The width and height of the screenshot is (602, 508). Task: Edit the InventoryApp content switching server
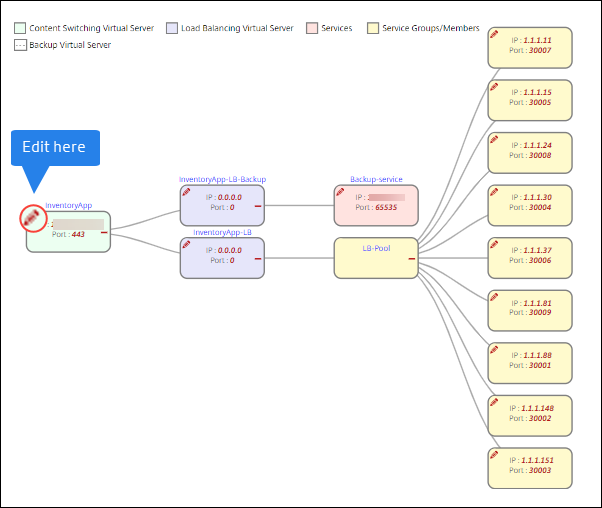(x=32, y=218)
